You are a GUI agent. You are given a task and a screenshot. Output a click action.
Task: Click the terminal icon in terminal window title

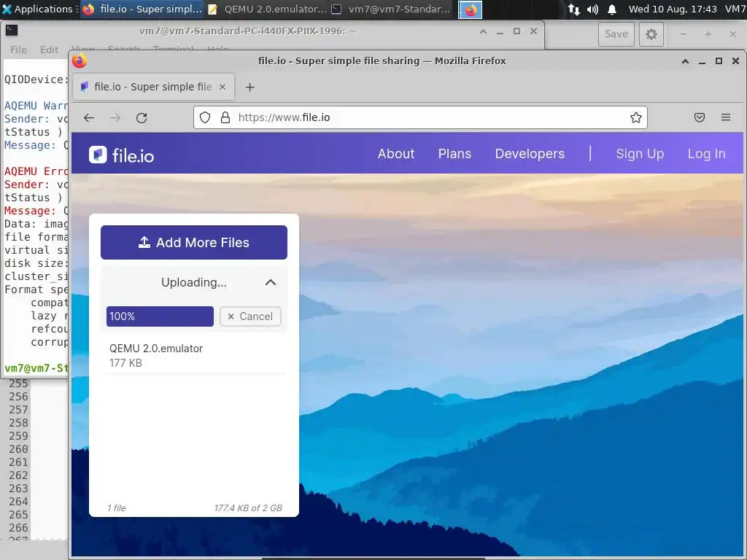(12, 31)
